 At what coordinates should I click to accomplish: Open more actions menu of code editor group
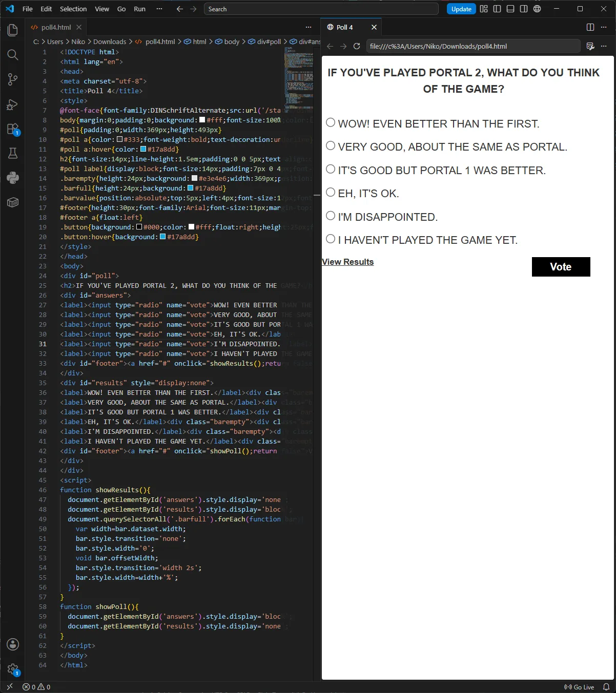[x=309, y=27]
